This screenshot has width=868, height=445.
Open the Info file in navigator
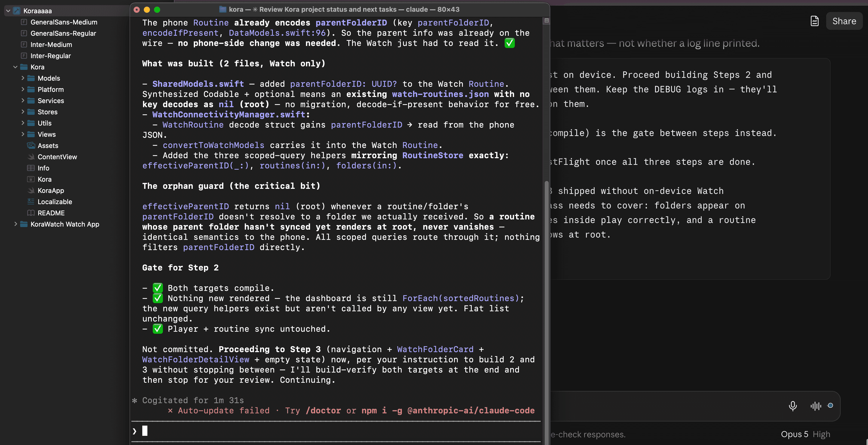coord(43,168)
